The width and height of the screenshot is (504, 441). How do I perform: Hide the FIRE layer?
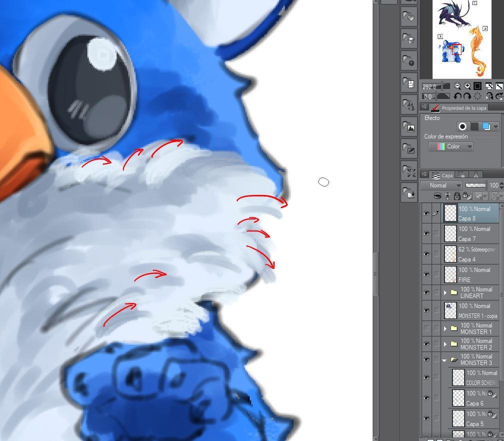click(426, 274)
